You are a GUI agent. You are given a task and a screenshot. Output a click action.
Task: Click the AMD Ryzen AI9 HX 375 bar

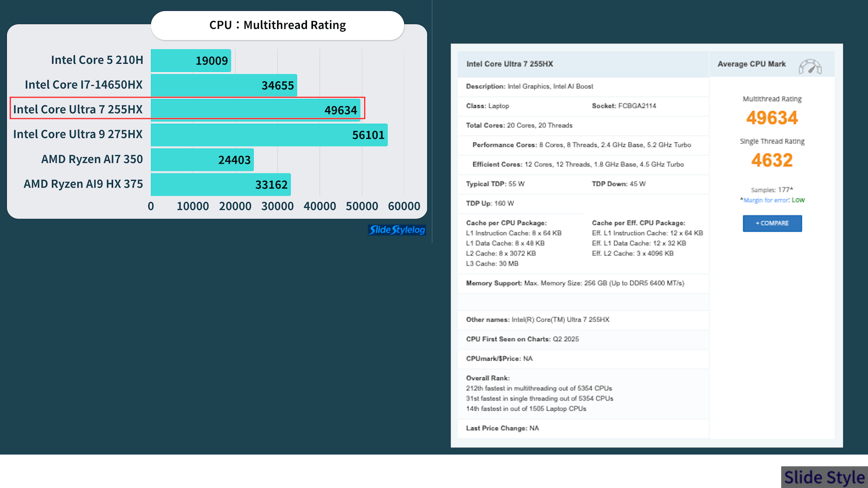tap(221, 184)
